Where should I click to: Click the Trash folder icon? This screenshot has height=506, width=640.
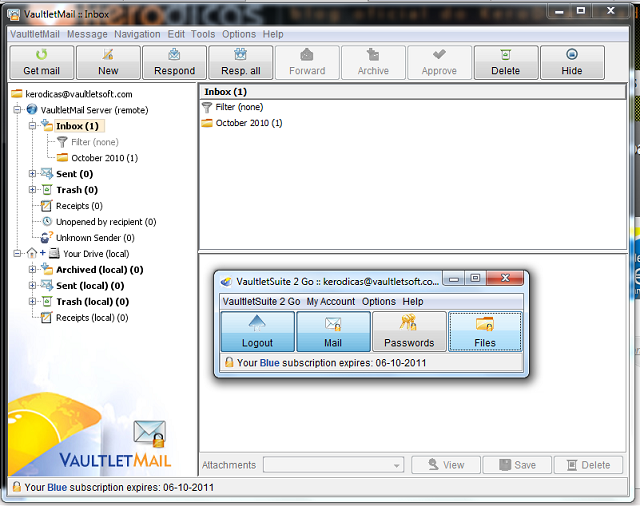click(x=47, y=190)
